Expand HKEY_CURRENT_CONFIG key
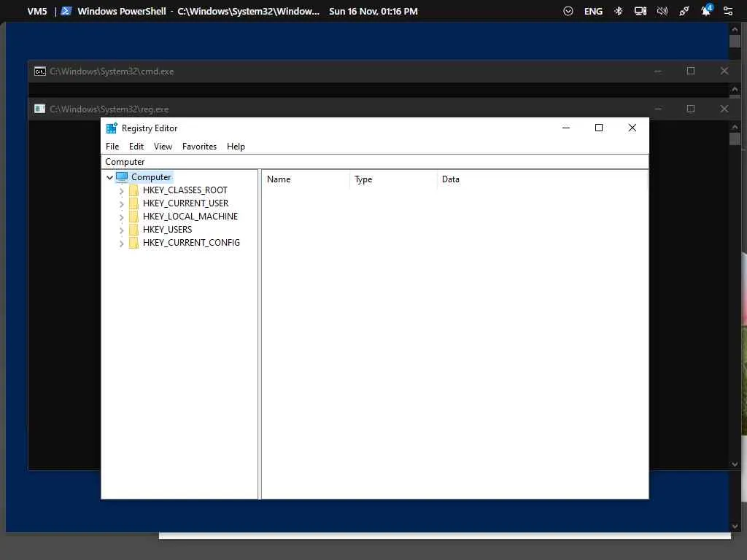 pos(122,244)
